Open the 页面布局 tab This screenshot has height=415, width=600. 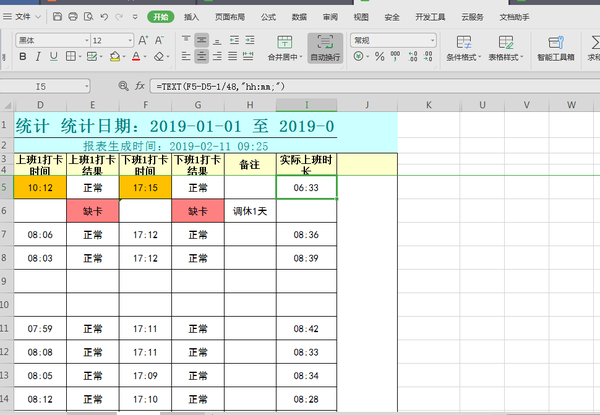(230, 17)
